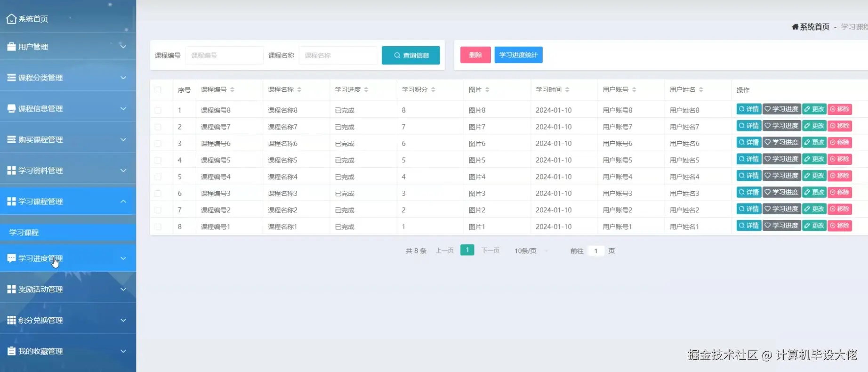Expand 学习进度管理 with its chevron
This screenshot has height=372, width=868.
tap(123, 258)
